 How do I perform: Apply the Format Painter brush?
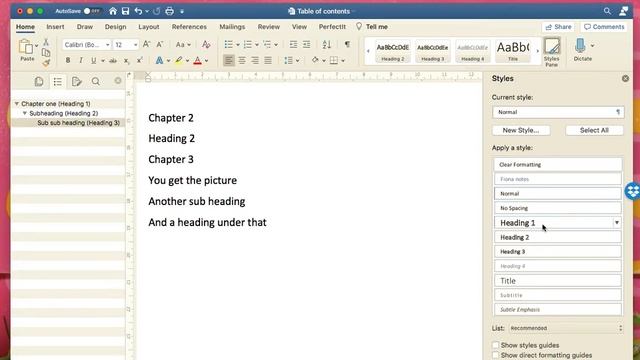tap(46, 63)
